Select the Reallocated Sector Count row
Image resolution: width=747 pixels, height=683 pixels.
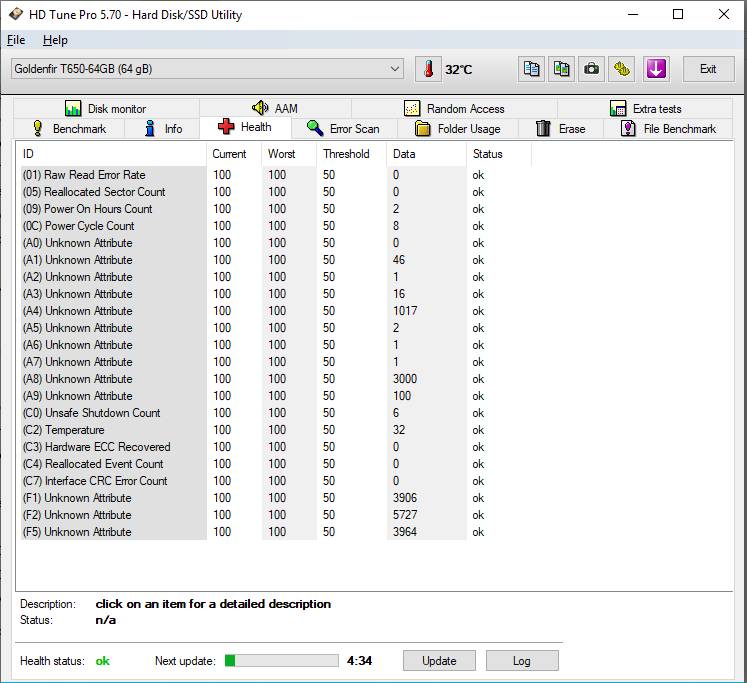(x=276, y=192)
